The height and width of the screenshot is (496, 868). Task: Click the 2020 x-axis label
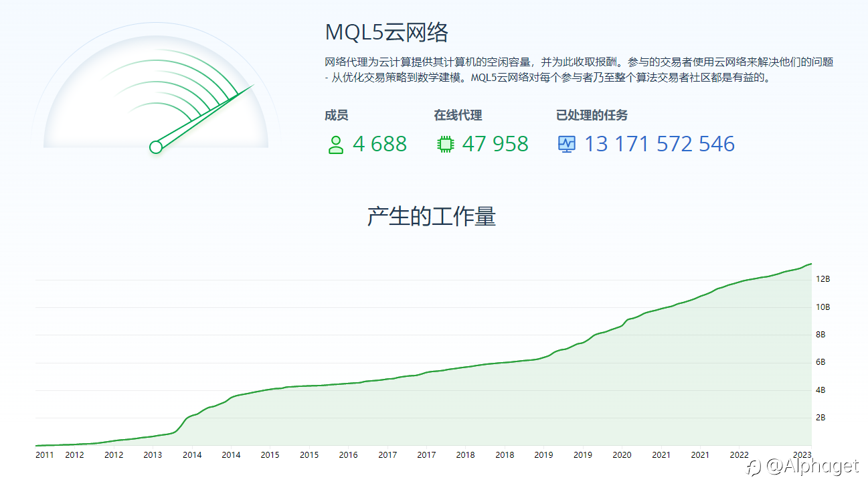[622, 455]
